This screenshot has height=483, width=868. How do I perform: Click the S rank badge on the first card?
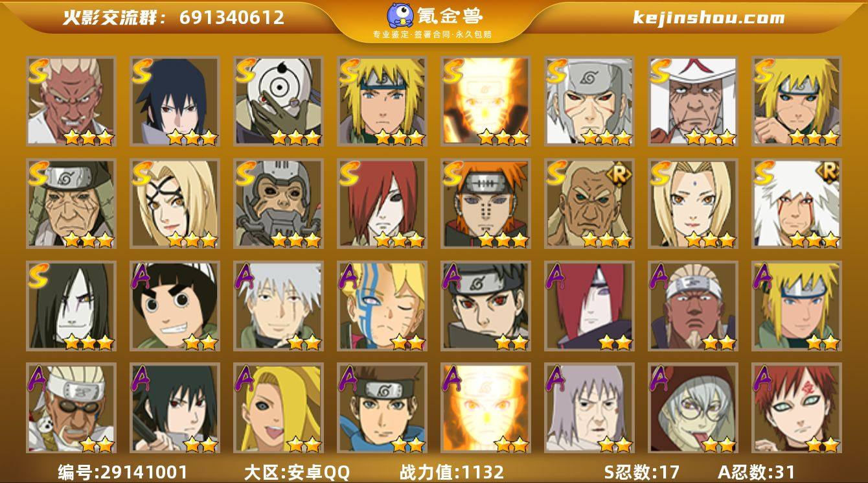(39, 71)
